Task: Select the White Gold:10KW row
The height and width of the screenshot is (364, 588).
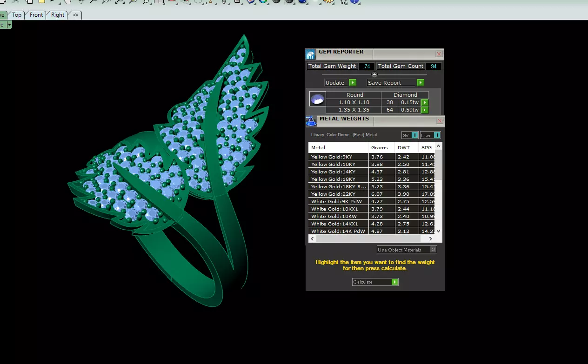Action: coord(372,216)
